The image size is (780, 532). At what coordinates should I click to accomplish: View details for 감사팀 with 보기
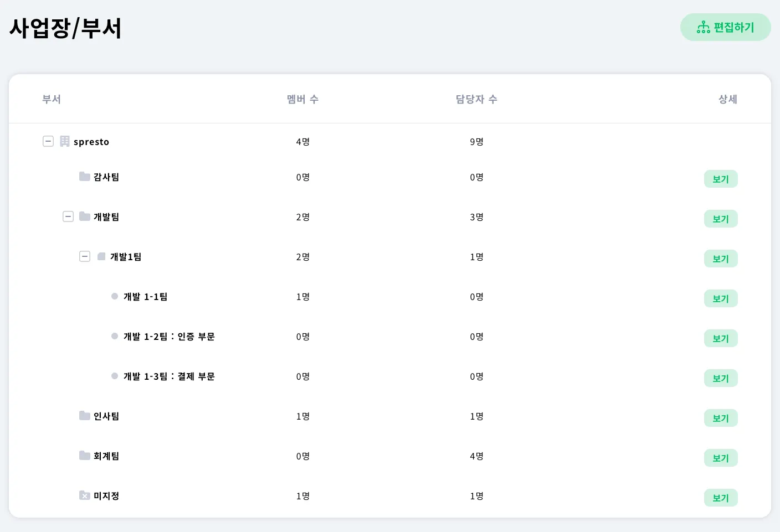pyautogui.click(x=721, y=179)
